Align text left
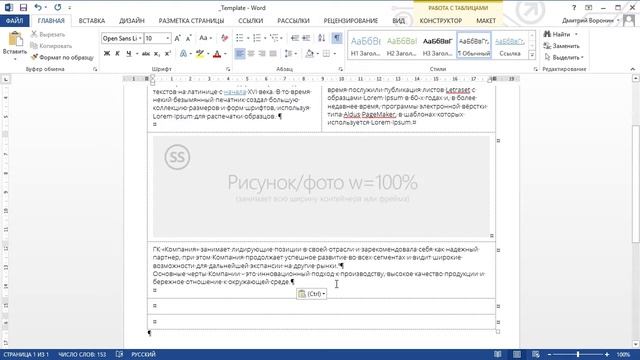Viewport: 640px width, 360px height. tap(240, 53)
